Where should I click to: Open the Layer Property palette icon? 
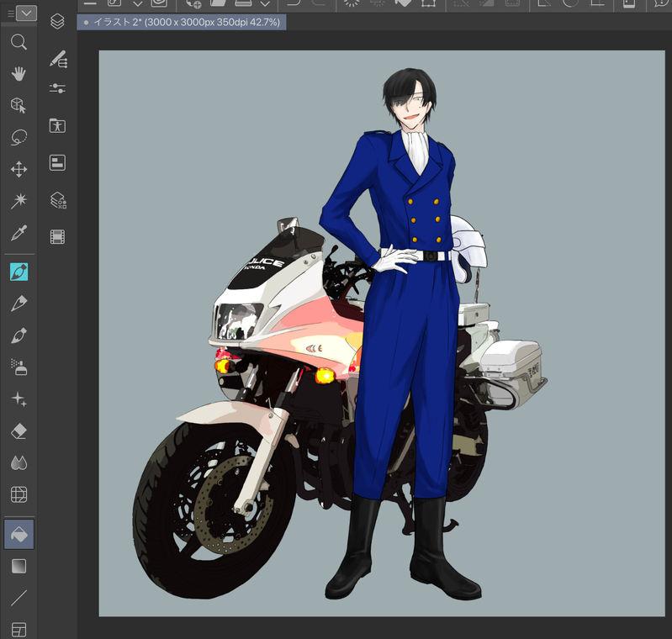tap(57, 163)
